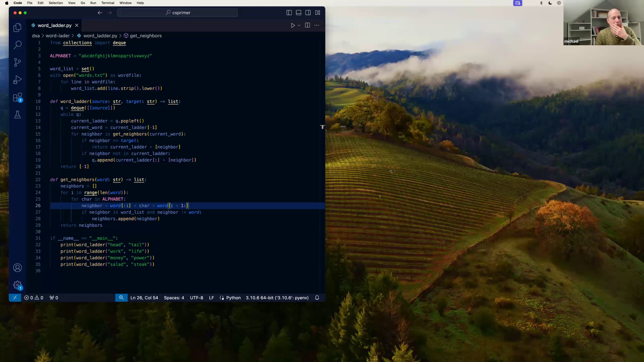Click LF end of line selector
This screenshot has height=362, width=644.
tap(211, 298)
